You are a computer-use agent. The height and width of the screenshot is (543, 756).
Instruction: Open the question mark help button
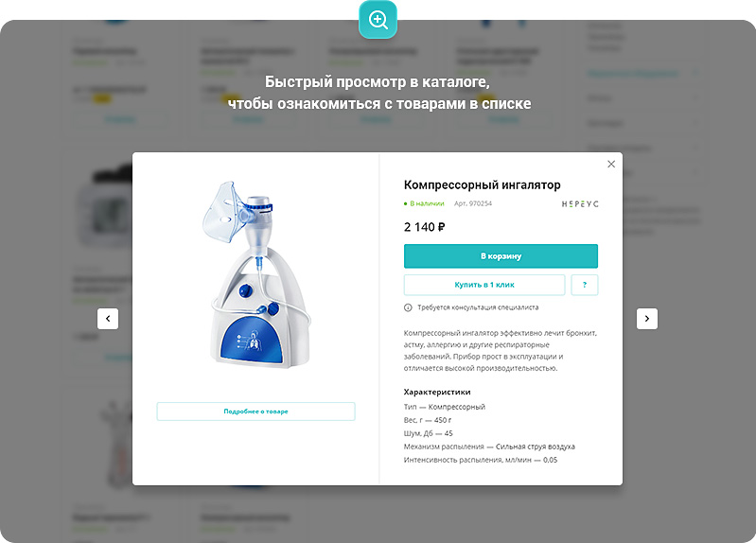585,285
